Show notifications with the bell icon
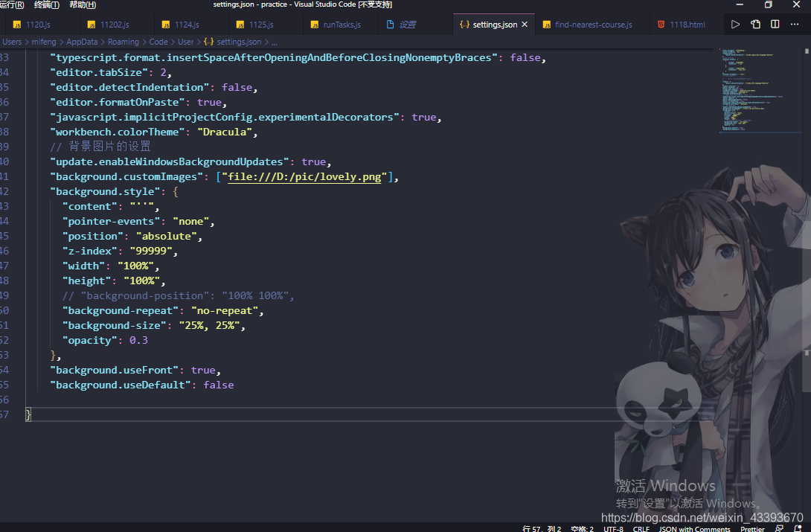The image size is (811, 532). click(x=798, y=528)
